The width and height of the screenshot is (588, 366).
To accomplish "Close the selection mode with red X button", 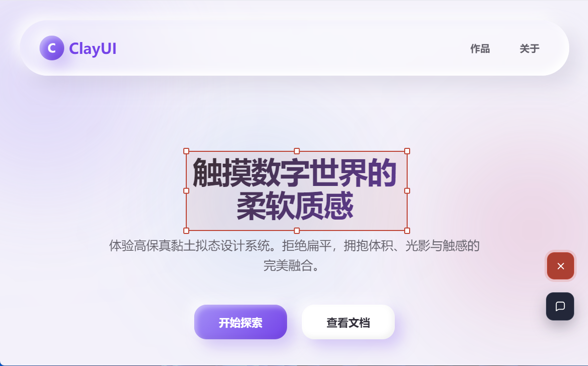I will (x=561, y=266).
